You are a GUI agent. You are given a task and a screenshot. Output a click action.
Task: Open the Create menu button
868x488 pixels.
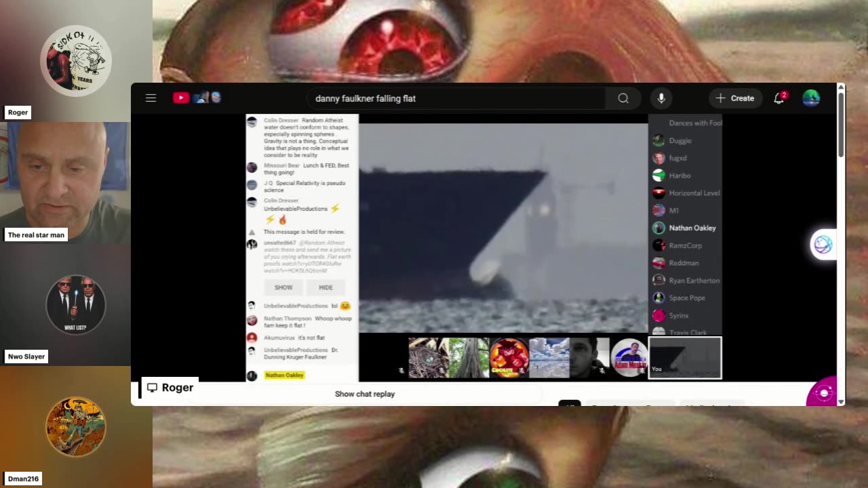(735, 98)
